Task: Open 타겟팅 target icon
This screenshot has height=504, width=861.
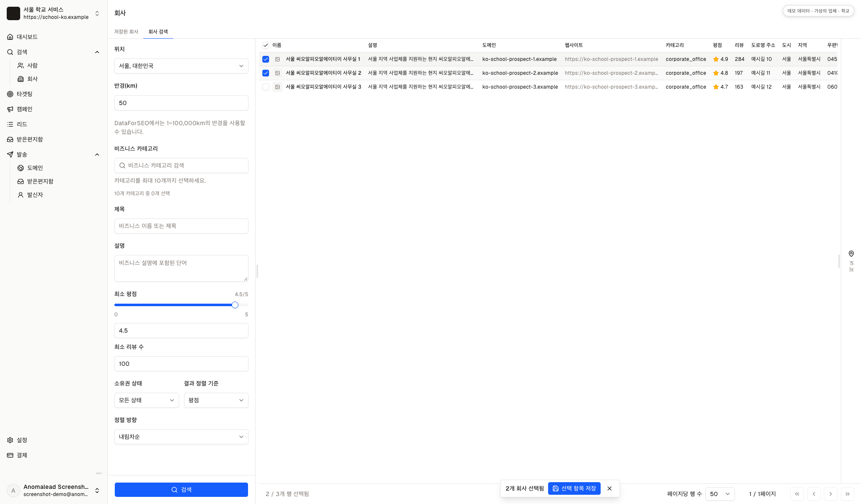Action: [x=10, y=94]
